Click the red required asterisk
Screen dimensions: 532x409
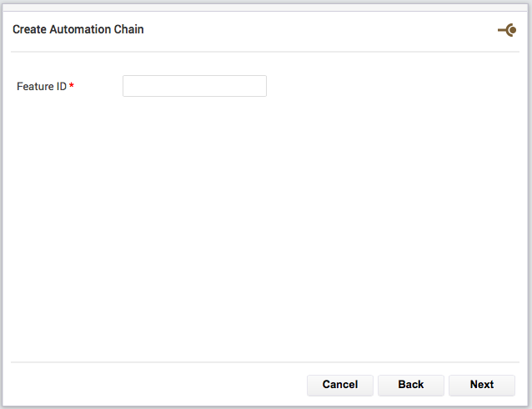[72, 85]
